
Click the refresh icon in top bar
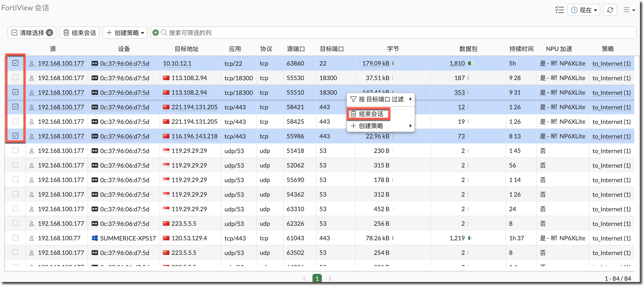click(610, 10)
